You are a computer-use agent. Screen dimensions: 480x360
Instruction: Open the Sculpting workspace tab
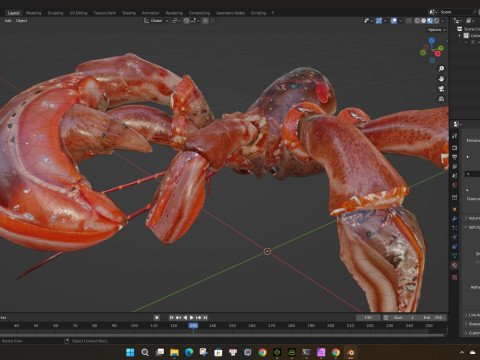click(x=55, y=13)
